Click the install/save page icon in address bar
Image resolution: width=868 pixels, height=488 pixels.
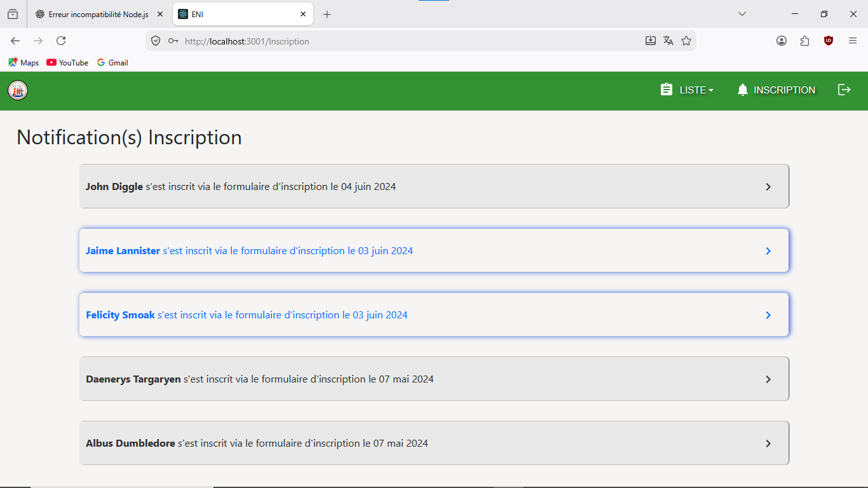(x=651, y=41)
